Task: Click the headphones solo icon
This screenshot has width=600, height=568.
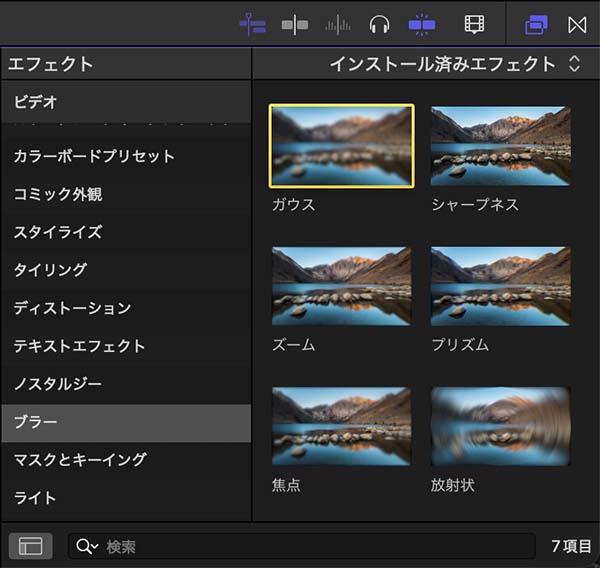Action: (x=379, y=23)
